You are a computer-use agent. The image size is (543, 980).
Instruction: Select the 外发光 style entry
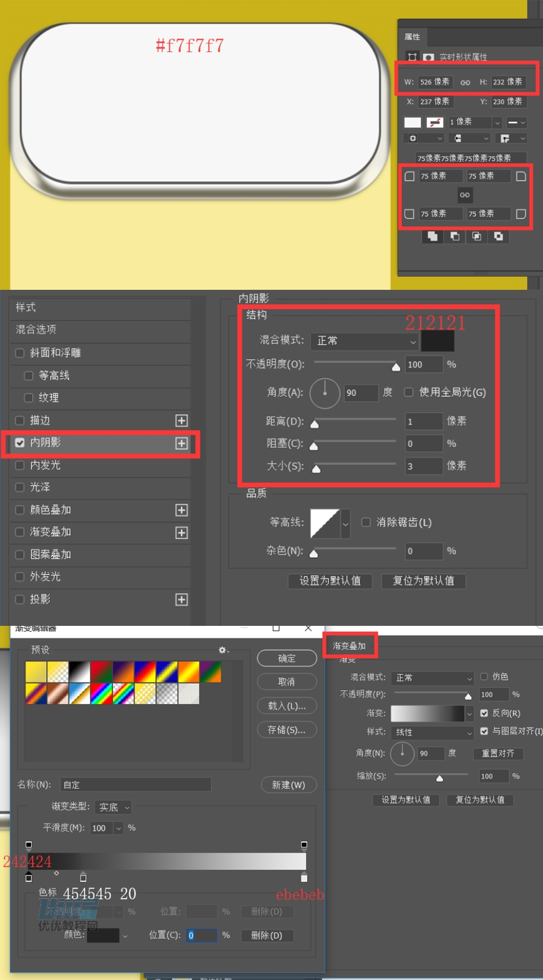pos(100,577)
